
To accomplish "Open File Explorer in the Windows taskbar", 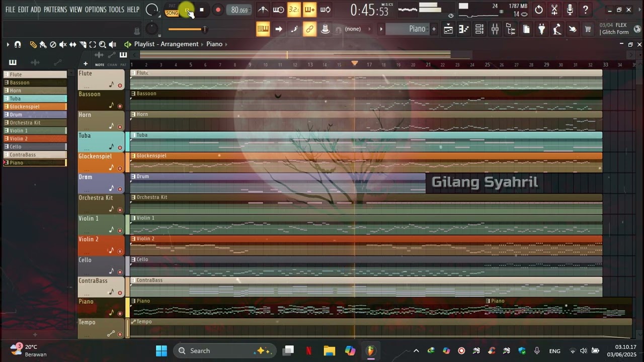I will [329, 351].
